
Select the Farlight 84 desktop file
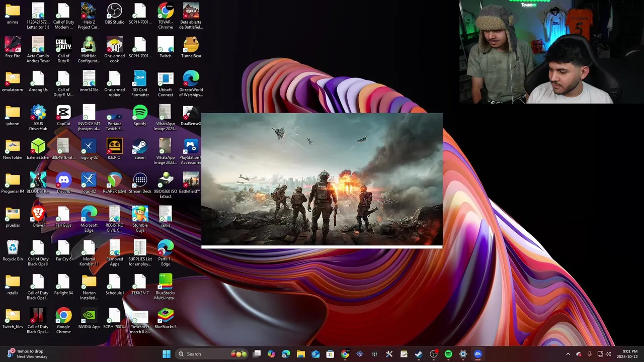[63, 285]
